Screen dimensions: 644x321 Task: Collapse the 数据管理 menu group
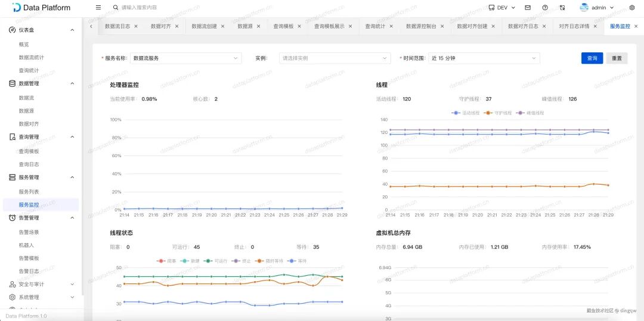click(72, 83)
